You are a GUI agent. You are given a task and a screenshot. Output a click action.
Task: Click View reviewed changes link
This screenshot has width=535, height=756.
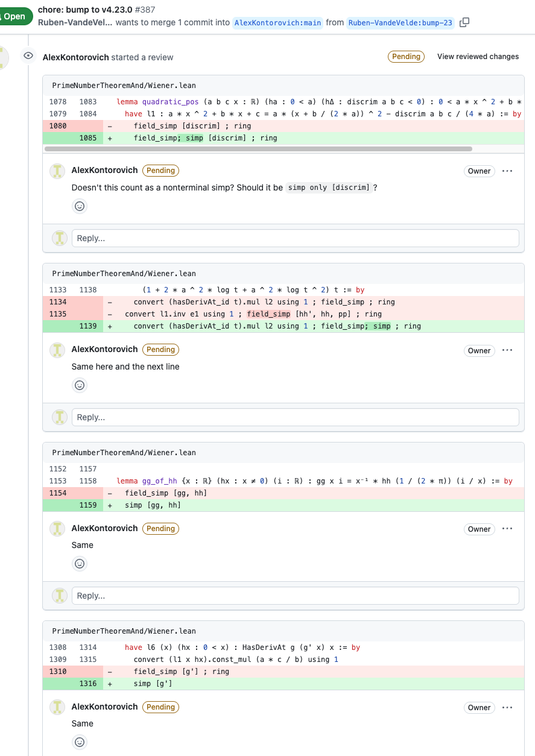478,57
